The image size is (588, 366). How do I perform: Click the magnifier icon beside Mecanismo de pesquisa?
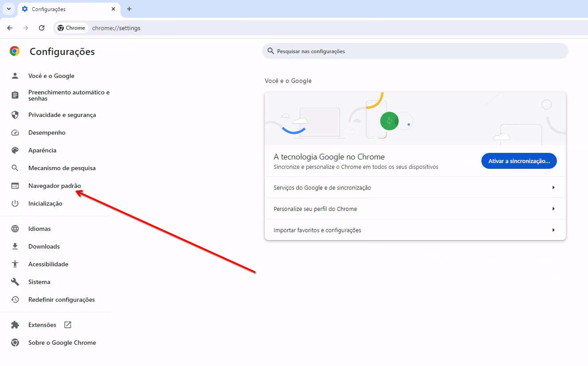pos(15,168)
